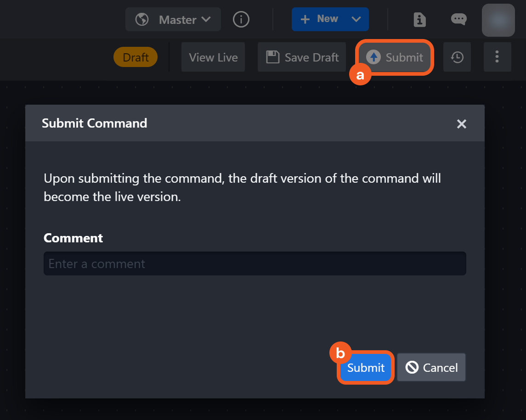Open the document info panel icon
This screenshot has height=420, width=526.
point(419,19)
